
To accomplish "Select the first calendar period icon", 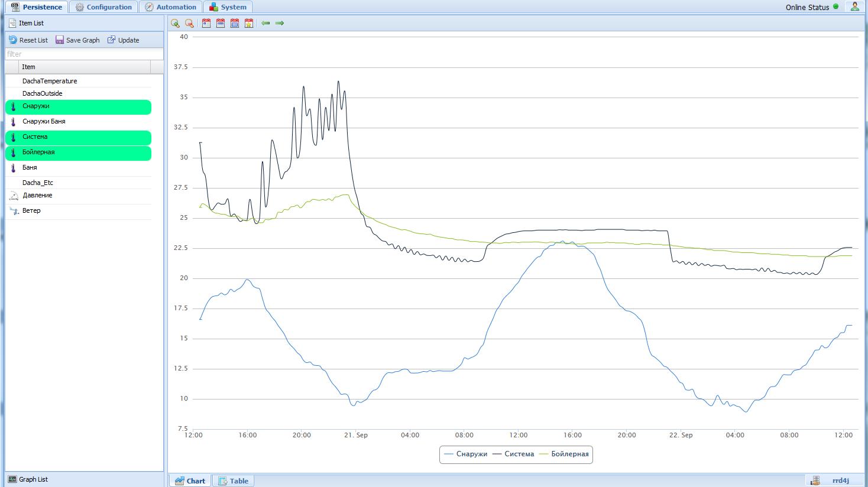I will tap(206, 23).
